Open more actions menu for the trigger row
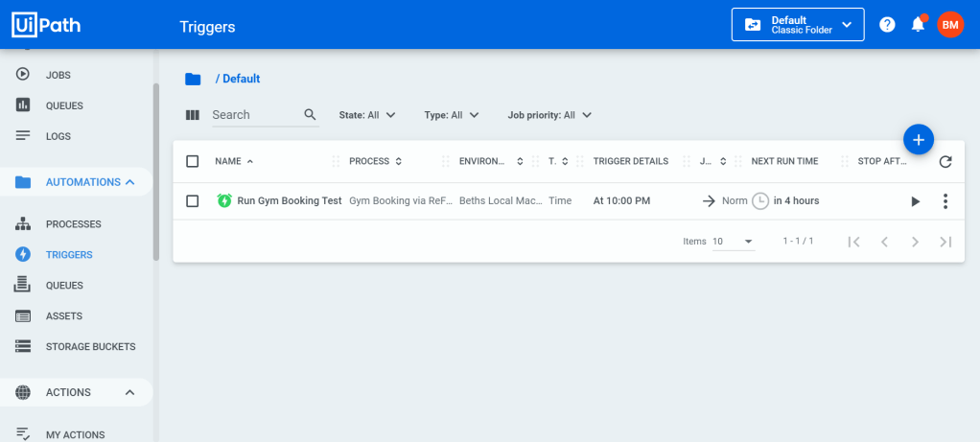Image resolution: width=980 pixels, height=442 pixels. [945, 201]
